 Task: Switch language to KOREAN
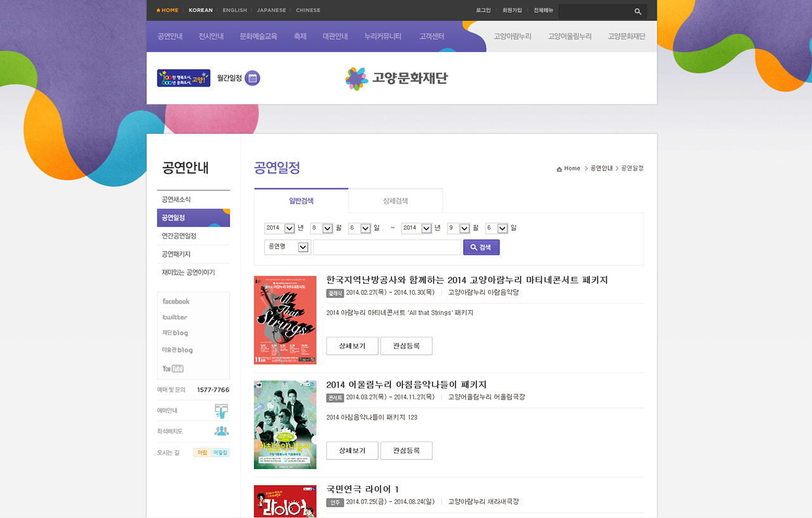(x=200, y=10)
